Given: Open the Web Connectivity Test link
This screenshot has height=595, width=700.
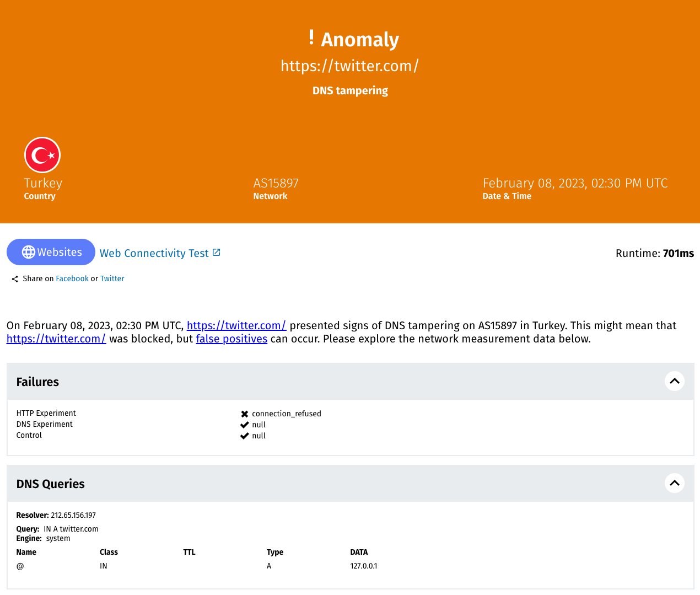Looking at the screenshot, I should click(154, 253).
